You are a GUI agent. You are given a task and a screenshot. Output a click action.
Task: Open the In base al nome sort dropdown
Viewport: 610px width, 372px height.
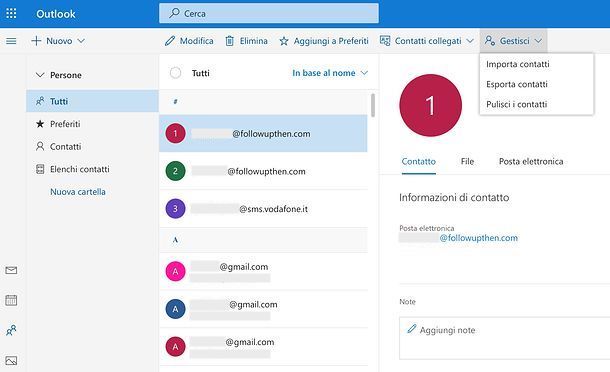pyautogui.click(x=330, y=73)
